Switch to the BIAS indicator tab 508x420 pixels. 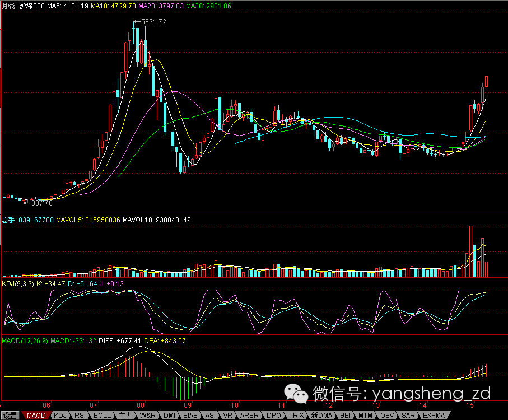click(190, 416)
